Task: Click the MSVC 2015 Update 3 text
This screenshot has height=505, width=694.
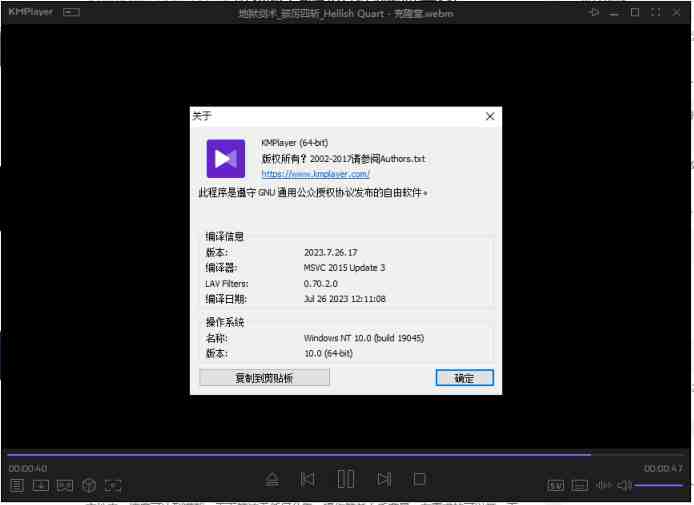Action: pyautogui.click(x=344, y=268)
